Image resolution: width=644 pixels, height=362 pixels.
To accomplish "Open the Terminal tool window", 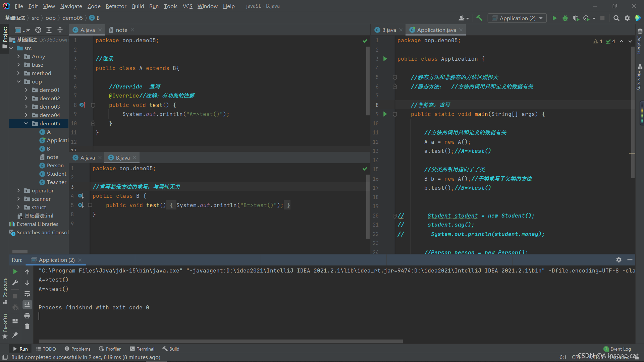I will (142, 349).
